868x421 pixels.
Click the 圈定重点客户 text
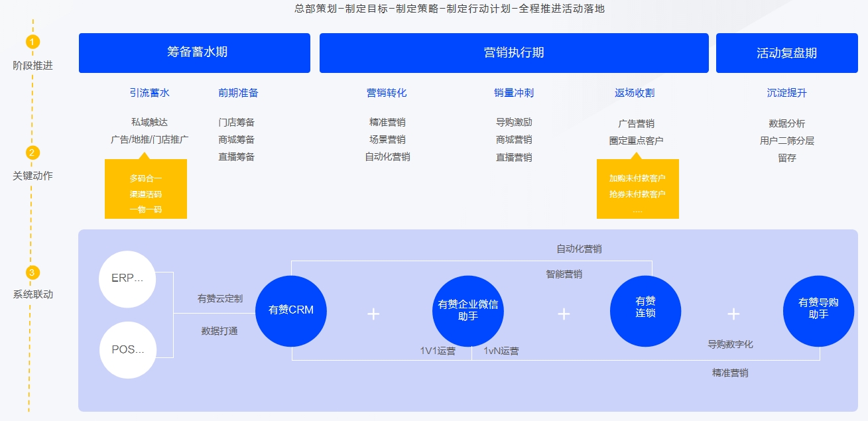point(637,141)
